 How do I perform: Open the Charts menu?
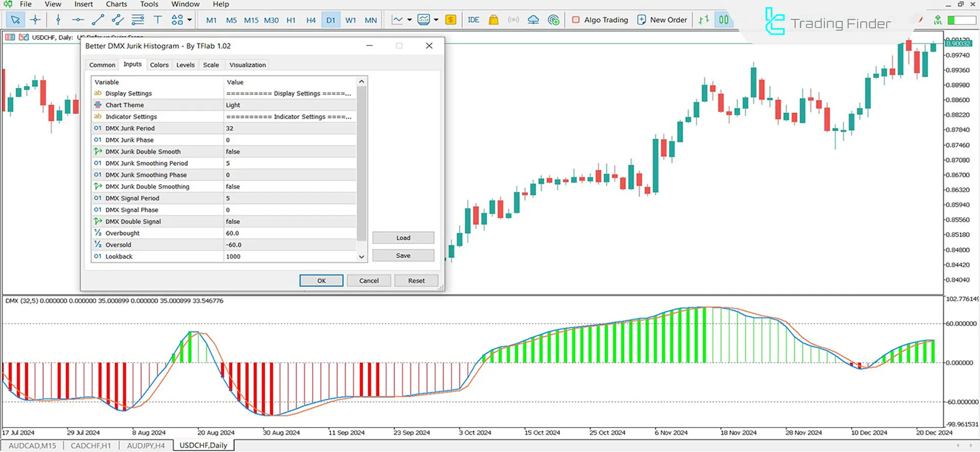pos(116,4)
